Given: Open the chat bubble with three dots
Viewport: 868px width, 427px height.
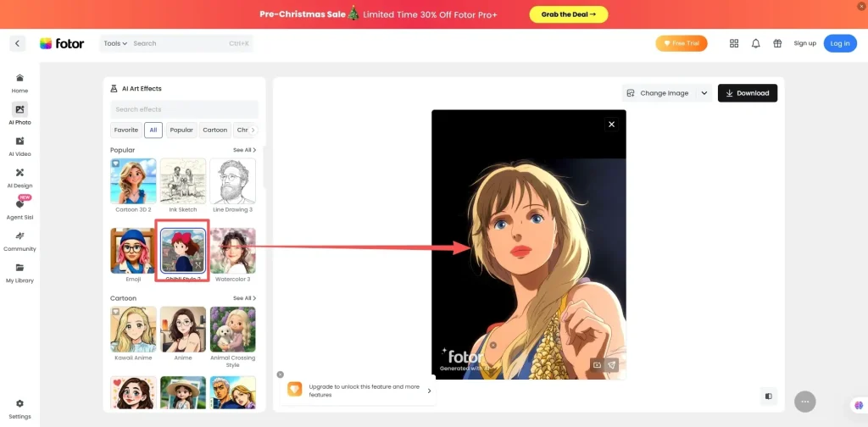Looking at the screenshot, I should pos(805,402).
